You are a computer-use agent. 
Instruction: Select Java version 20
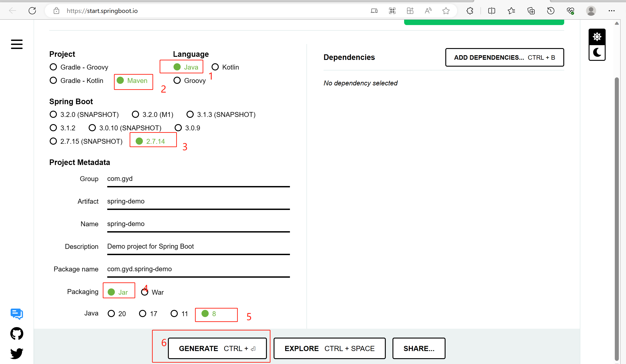117,313
